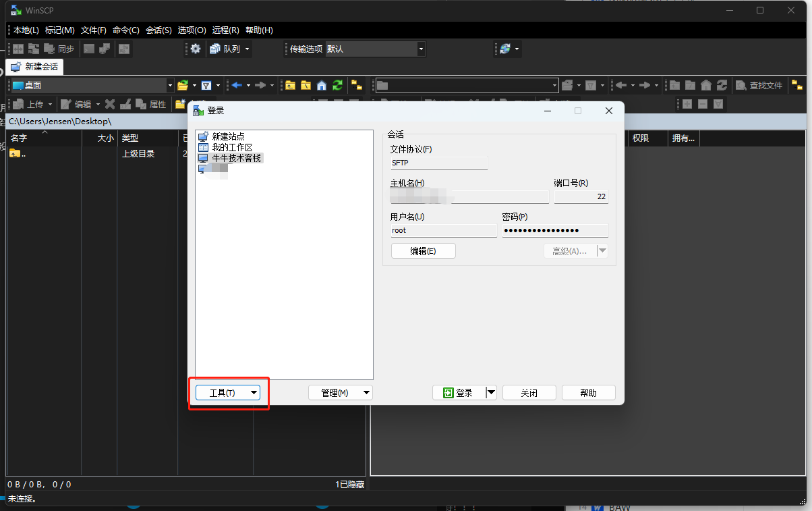Open the 管理(M) dropdown
The image size is (812, 511).
[341, 392]
